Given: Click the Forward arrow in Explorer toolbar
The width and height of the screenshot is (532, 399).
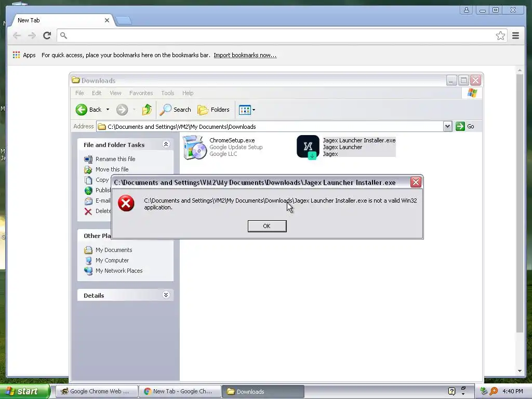Looking at the screenshot, I should pos(122,110).
